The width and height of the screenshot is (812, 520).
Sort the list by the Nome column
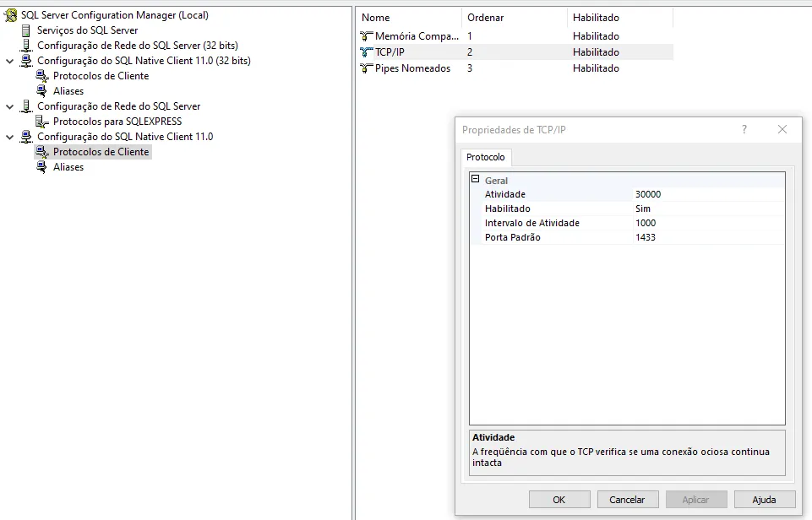409,18
